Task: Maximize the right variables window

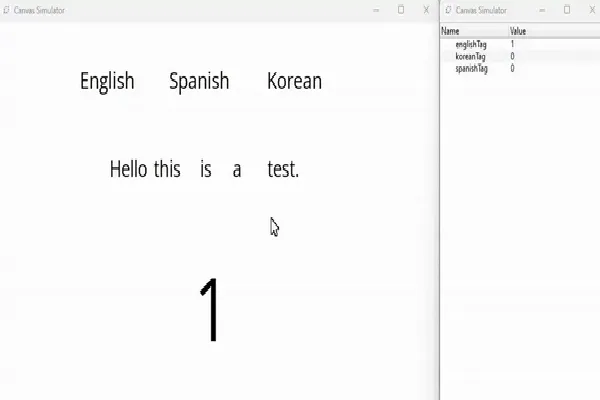Action: point(567,10)
